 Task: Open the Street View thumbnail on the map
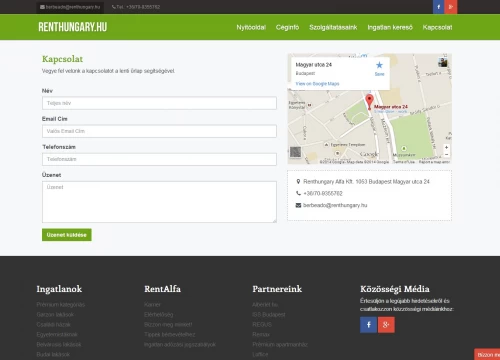pos(443,62)
